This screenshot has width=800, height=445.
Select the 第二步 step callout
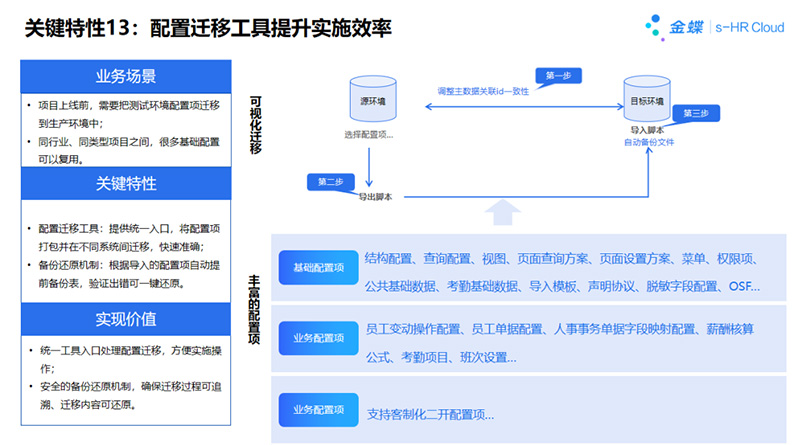point(331,182)
